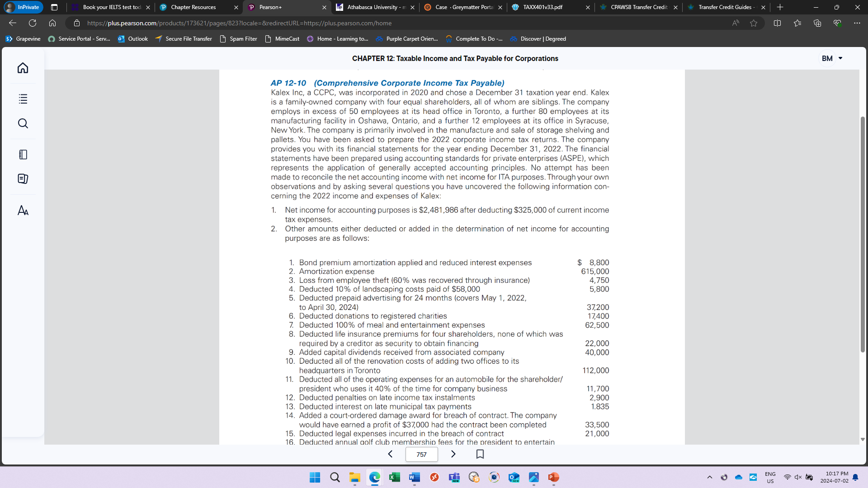Toggle favorite star for current page

[754, 23]
